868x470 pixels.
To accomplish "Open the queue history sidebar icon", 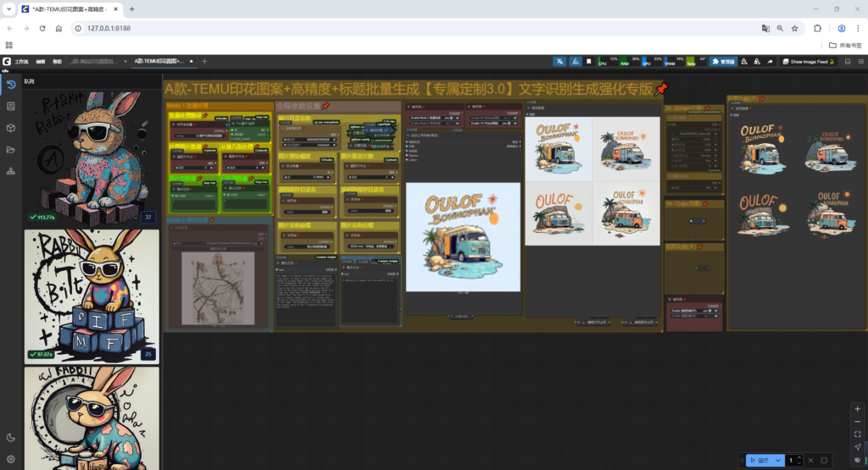I will (11, 85).
